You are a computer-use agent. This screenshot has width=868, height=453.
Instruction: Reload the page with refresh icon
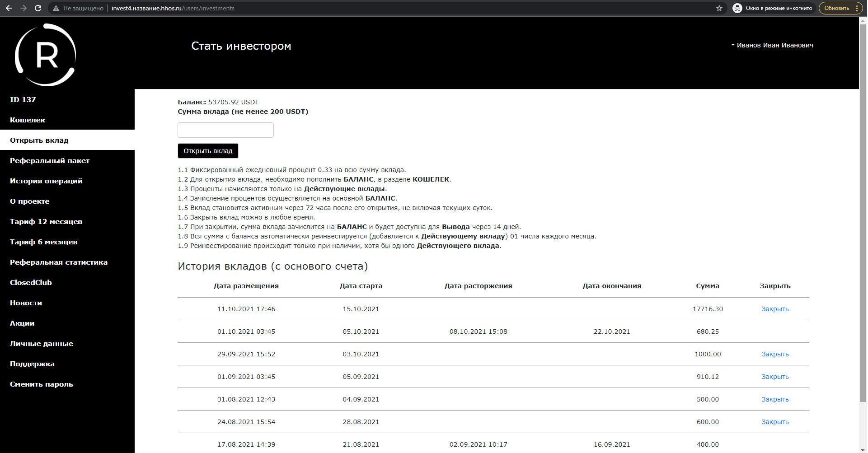point(38,8)
